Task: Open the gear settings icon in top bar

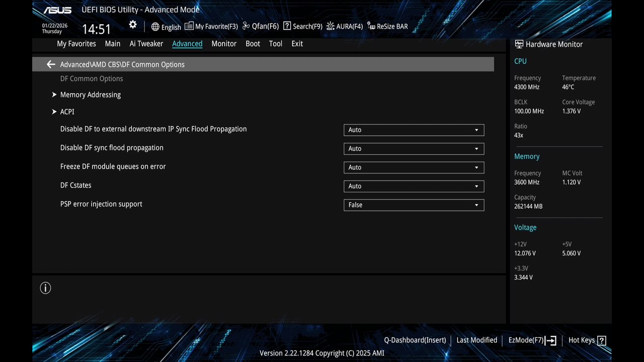Action: point(132,24)
